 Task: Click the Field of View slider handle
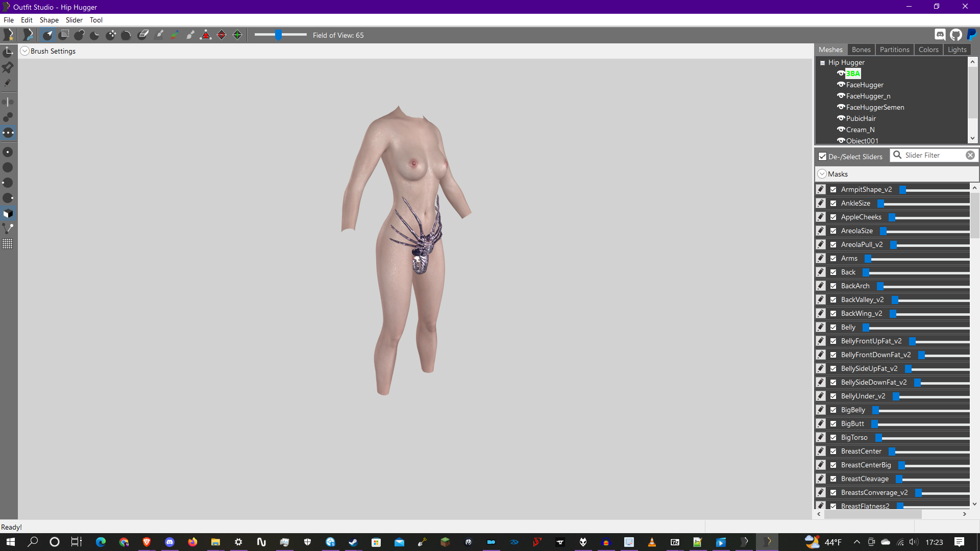click(x=278, y=35)
